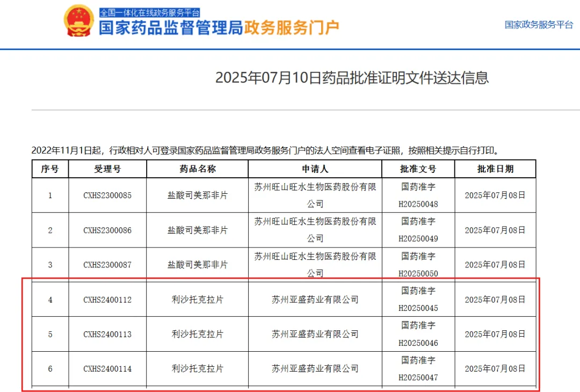Click 盐酸司美那非片 in the CXHS2300086 row

(x=198, y=230)
